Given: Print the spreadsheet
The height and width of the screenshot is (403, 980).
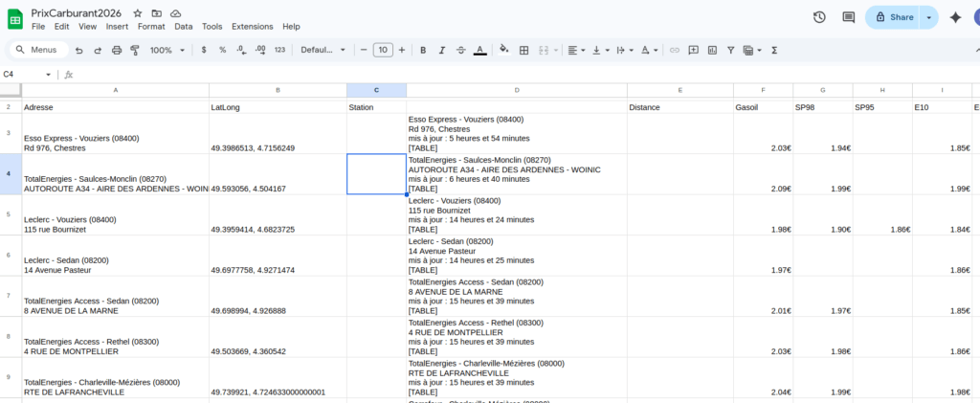Looking at the screenshot, I should click(x=116, y=50).
